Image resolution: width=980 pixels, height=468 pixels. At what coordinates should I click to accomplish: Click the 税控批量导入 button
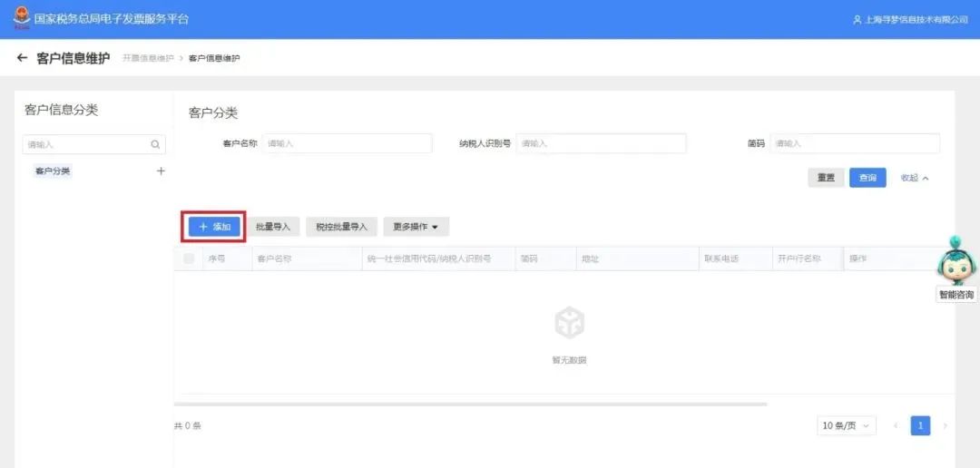pyautogui.click(x=341, y=227)
